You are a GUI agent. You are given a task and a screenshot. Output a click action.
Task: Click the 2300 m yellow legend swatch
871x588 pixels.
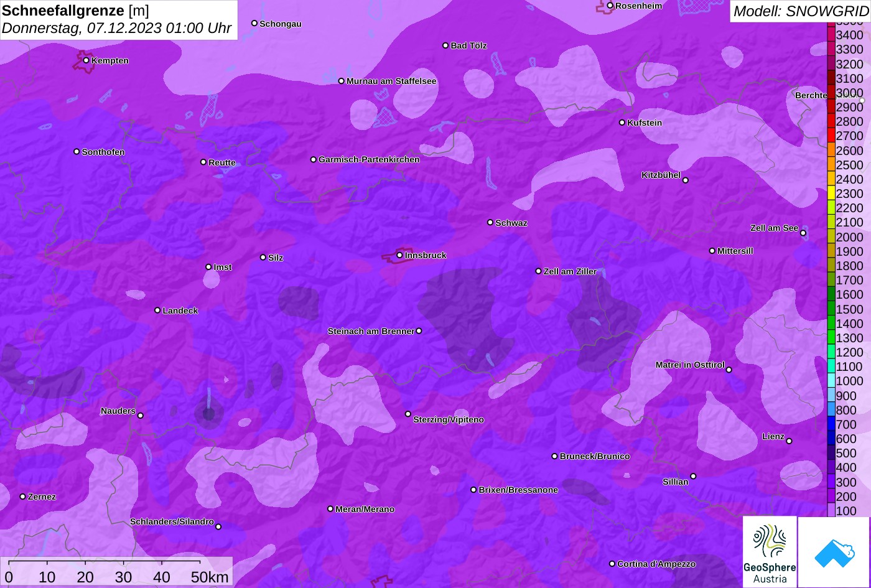[831, 193]
